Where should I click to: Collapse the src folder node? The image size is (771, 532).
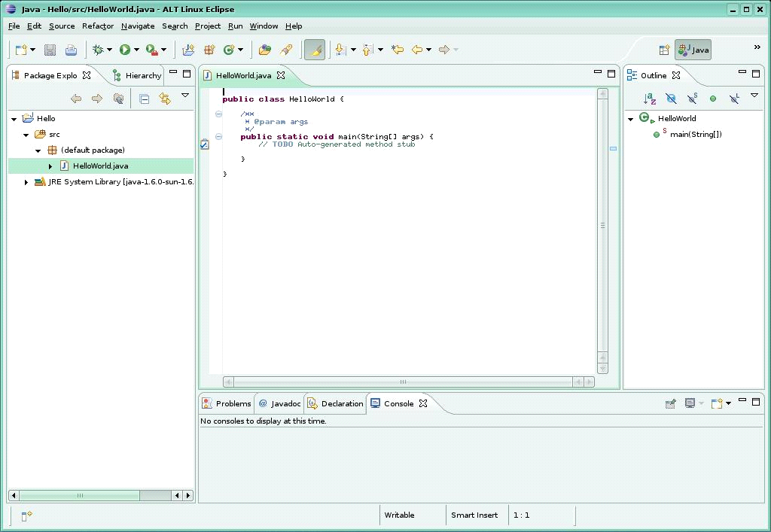(x=26, y=135)
